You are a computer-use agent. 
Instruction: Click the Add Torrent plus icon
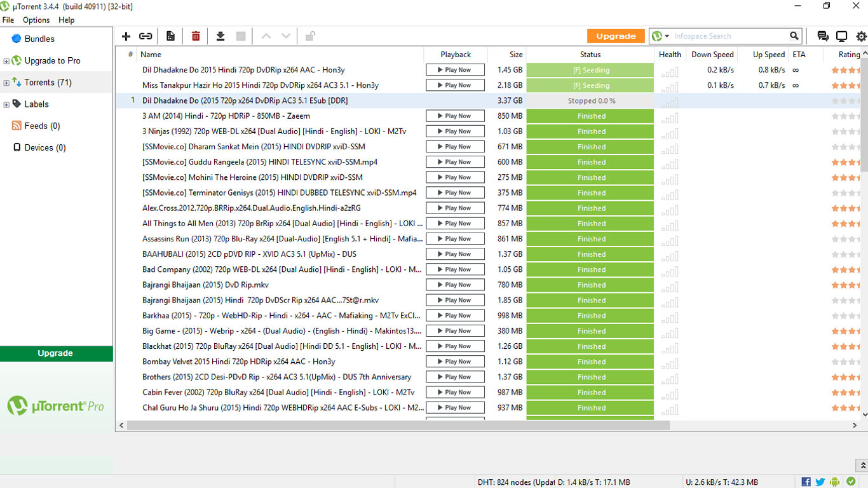click(126, 36)
